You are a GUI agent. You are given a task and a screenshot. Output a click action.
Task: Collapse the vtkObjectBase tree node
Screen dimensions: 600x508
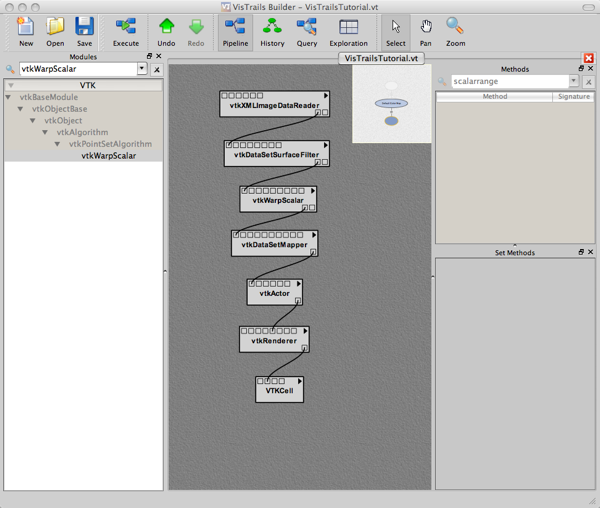(x=20, y=109)
